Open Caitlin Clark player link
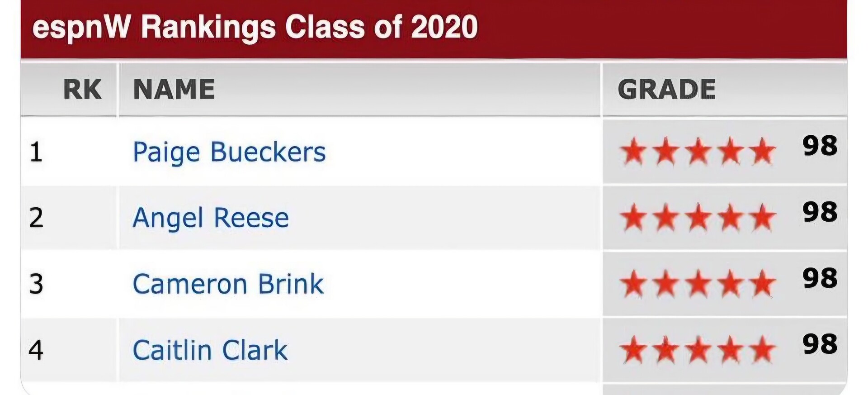This screenshot has width=868, height=395. coord(210,350)
